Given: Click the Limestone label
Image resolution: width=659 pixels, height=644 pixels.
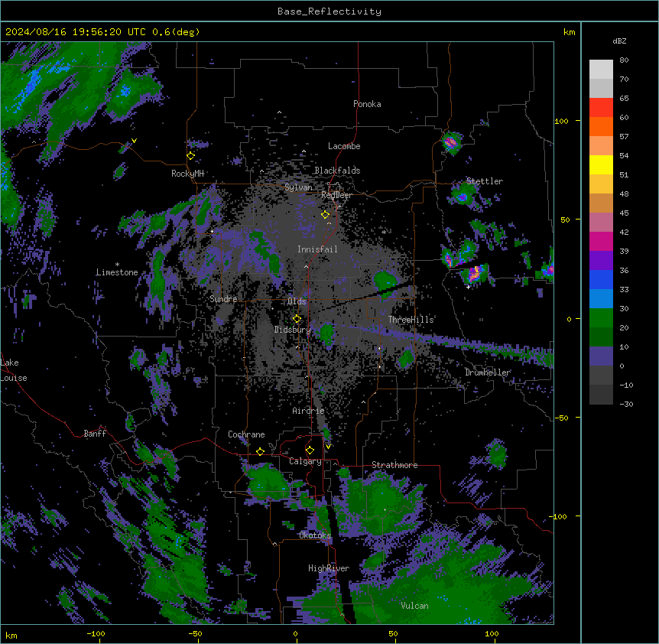Looking at the screenshot, I should [x=117, y=272].
